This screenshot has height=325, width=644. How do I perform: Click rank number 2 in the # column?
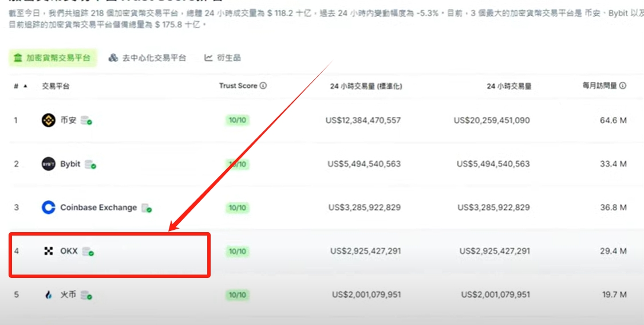tap(17, 164)
